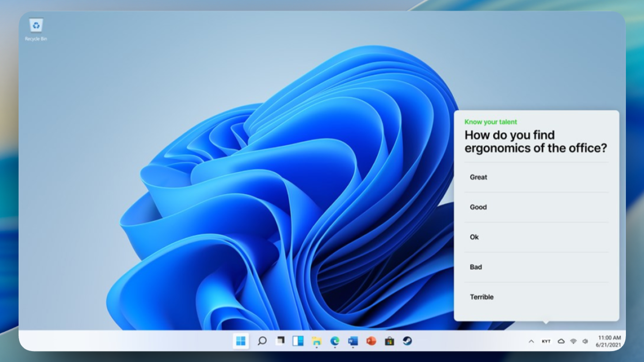Select the "Great" answer
The image size is (644, 362).
(x=537, y=177)
